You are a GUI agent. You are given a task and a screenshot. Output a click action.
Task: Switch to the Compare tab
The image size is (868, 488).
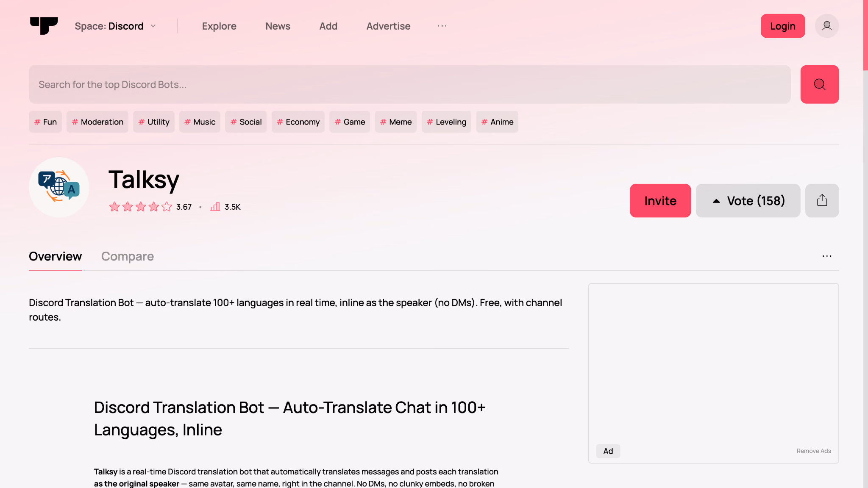128,256
